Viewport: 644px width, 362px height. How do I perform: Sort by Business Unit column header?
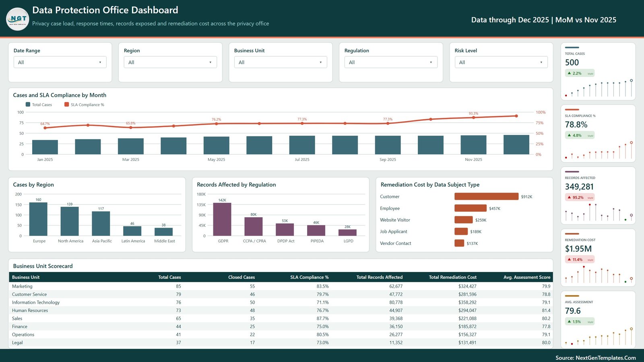(26, 277)
